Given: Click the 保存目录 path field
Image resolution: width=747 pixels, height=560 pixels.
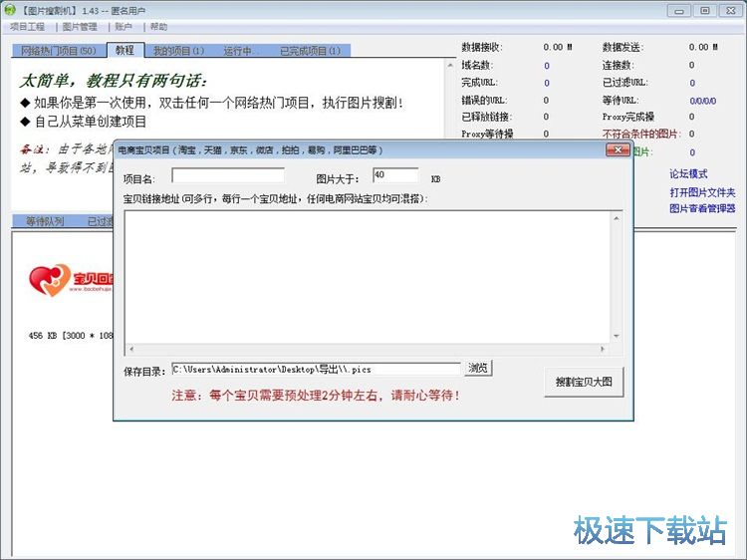Looking at the screenshot, I should 316,370.
